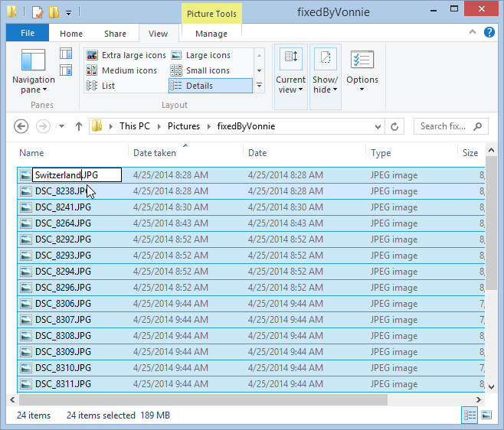Switch to the Manage tab
The width and height of the screenshot is (504, 430).
pyautogui.click(x=211, y=34)
